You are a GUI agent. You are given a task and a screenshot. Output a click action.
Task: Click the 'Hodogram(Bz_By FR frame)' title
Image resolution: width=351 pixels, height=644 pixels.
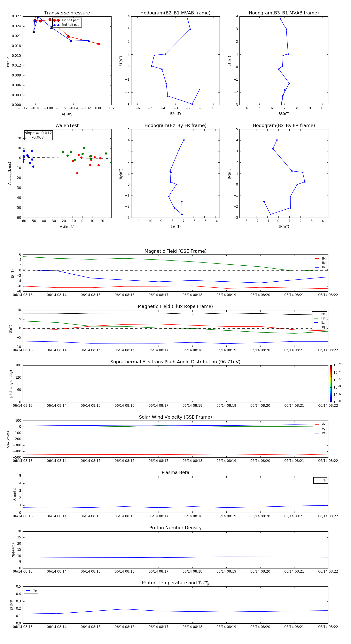tap(175, 125)
